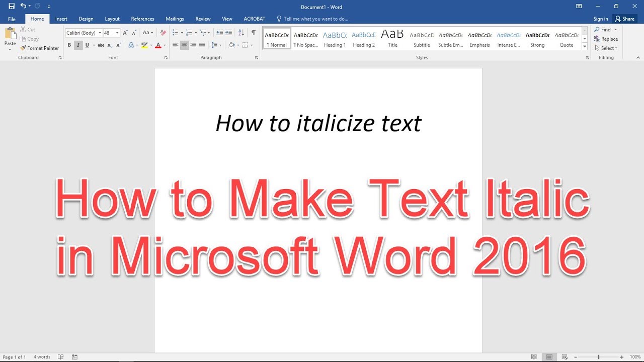This screenshot has width=644, height=362.
Task: Open the font name dropdown
Action: coord(100,33)
